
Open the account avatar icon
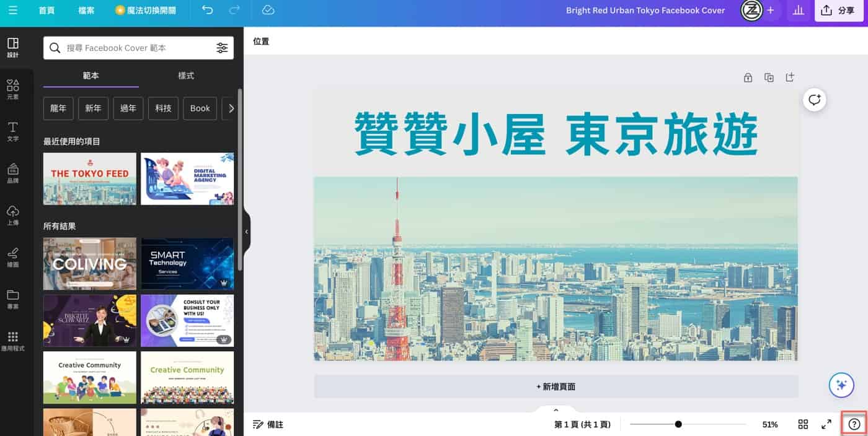pos(751,11)
